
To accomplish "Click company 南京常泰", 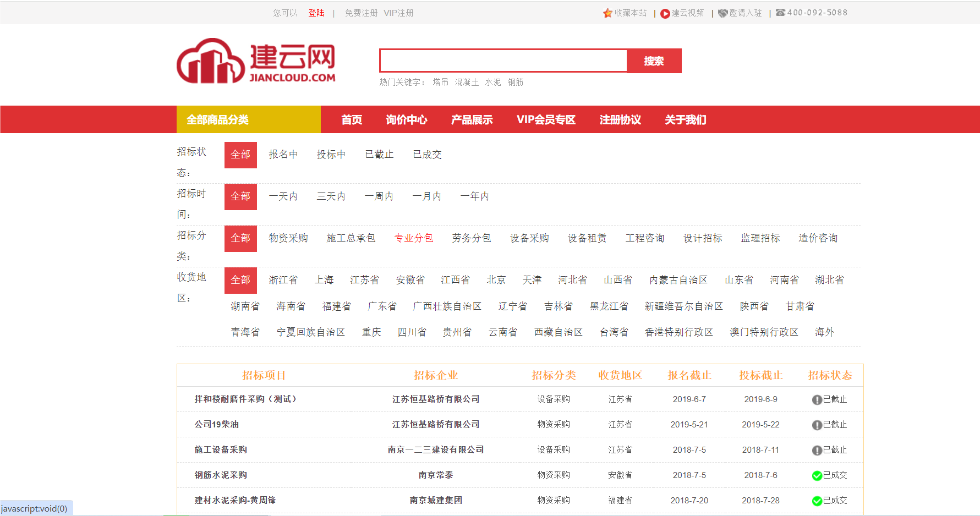I will coord(436,475).
